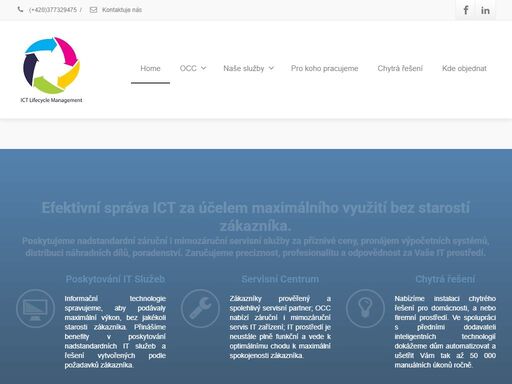
Task: Expand the OCC dropdown chevron
Action: point(203,68)
